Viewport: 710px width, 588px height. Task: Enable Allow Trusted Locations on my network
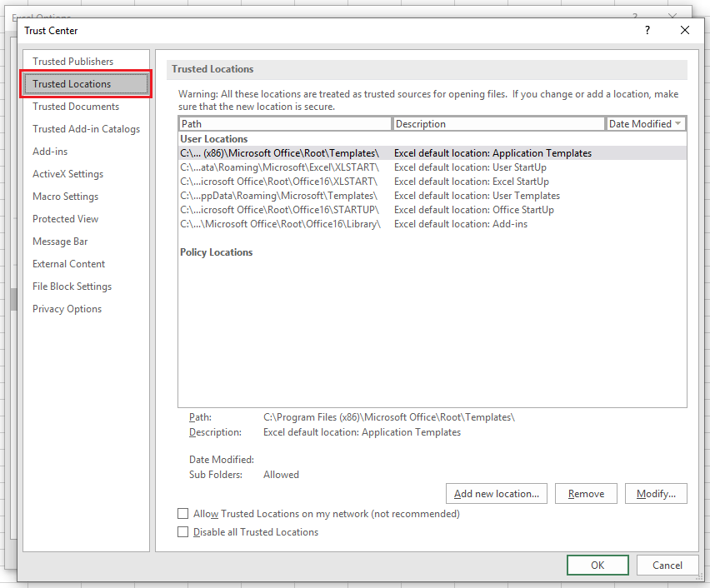coord(183,513)
